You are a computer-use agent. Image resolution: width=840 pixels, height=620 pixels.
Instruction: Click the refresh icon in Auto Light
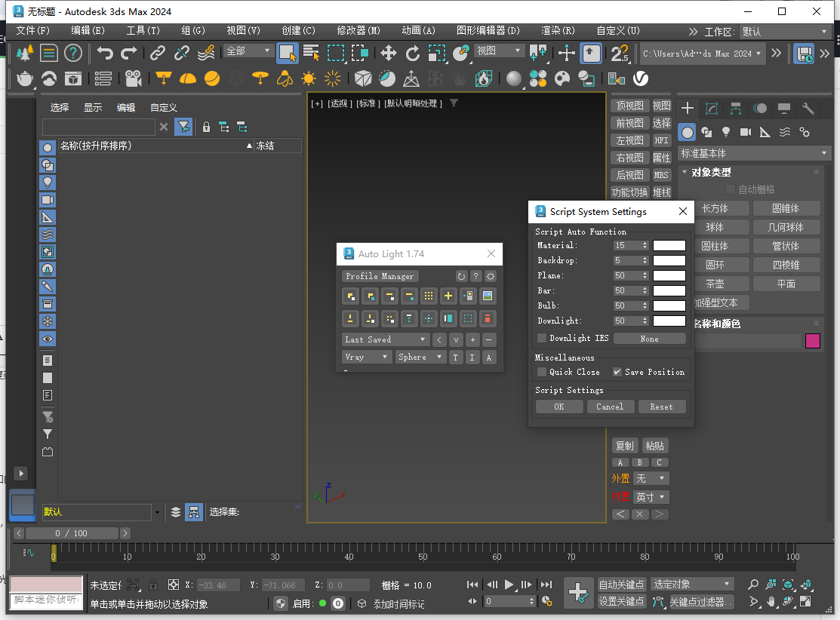pyautogui.click(x=461, y=276)
